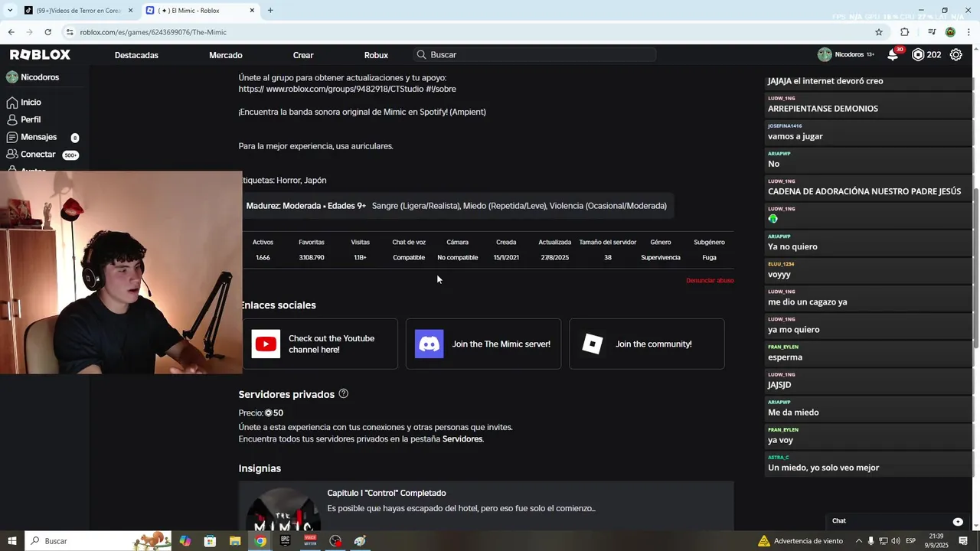Open the Chrome extensions puzzle icon

click(904, 32)
